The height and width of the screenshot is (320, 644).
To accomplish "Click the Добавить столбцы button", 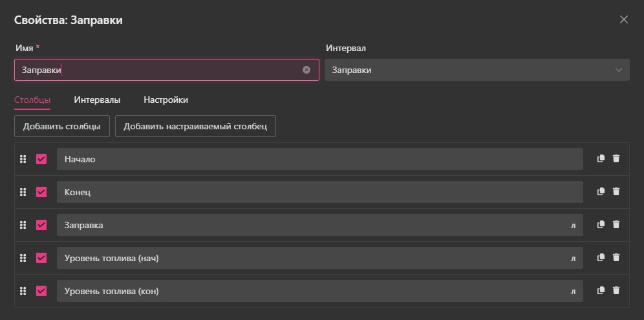I will click(62, 126).
